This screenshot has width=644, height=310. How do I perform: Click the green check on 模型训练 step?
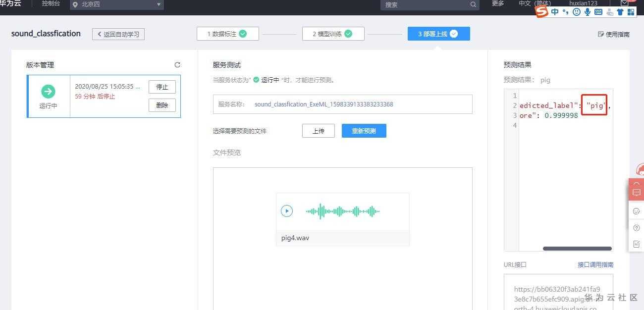348,34
